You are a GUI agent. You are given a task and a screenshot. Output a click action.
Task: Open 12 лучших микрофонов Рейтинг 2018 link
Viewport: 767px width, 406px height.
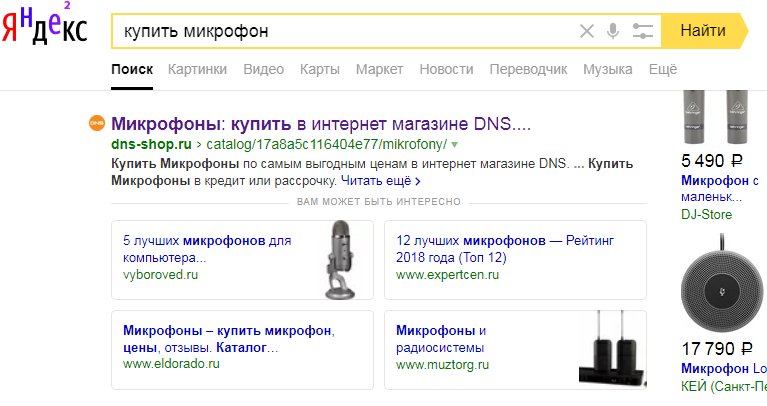click(x=505, y=249)
